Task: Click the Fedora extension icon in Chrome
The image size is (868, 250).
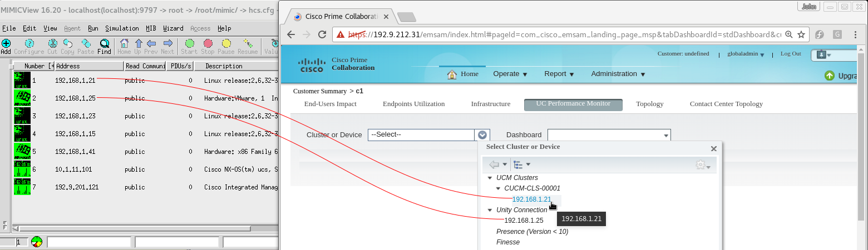Action: tap(820, 34)
